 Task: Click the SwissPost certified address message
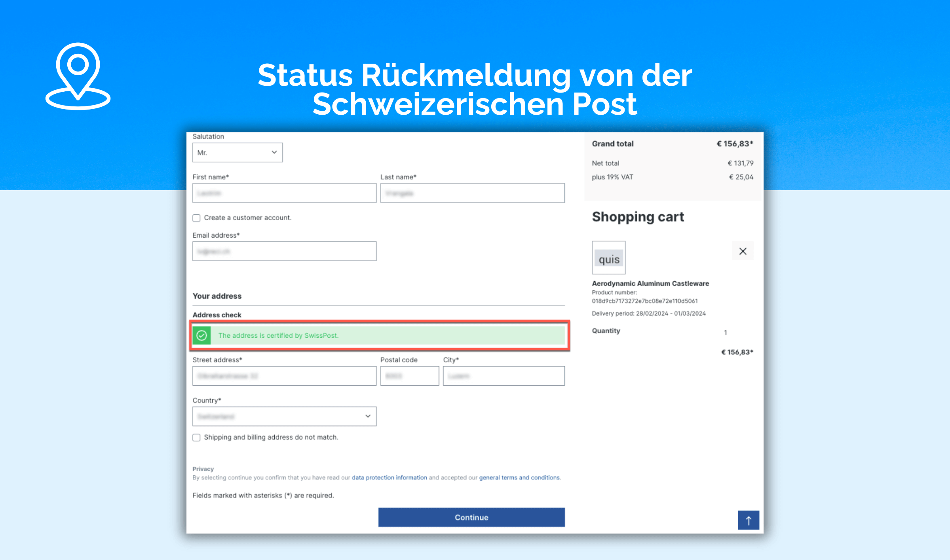(x=278, y=335)
